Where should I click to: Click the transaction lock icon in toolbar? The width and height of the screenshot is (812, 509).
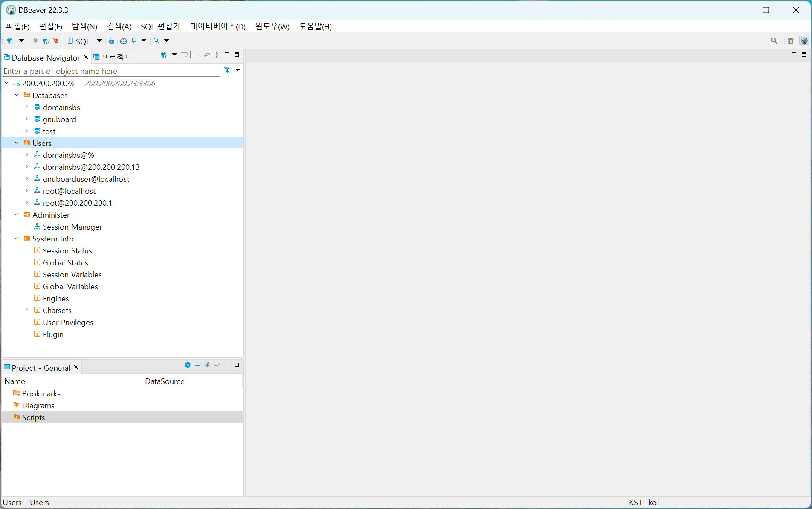pos(112,41)
